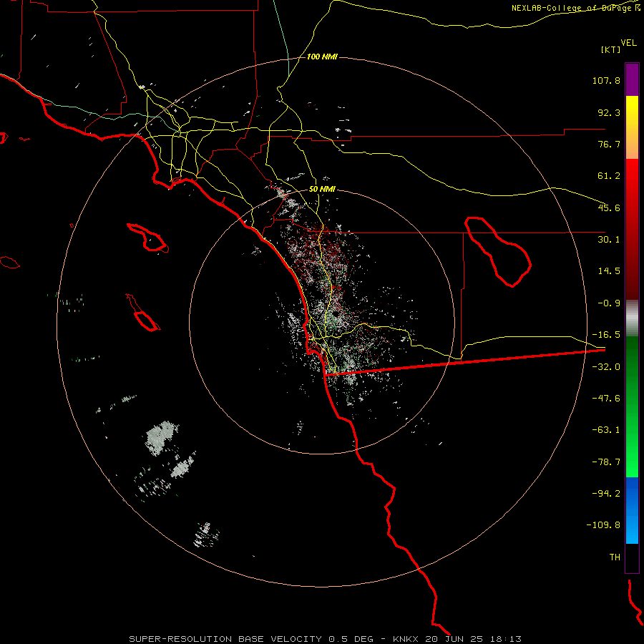Click the VEL legend title

pos(628,42)
